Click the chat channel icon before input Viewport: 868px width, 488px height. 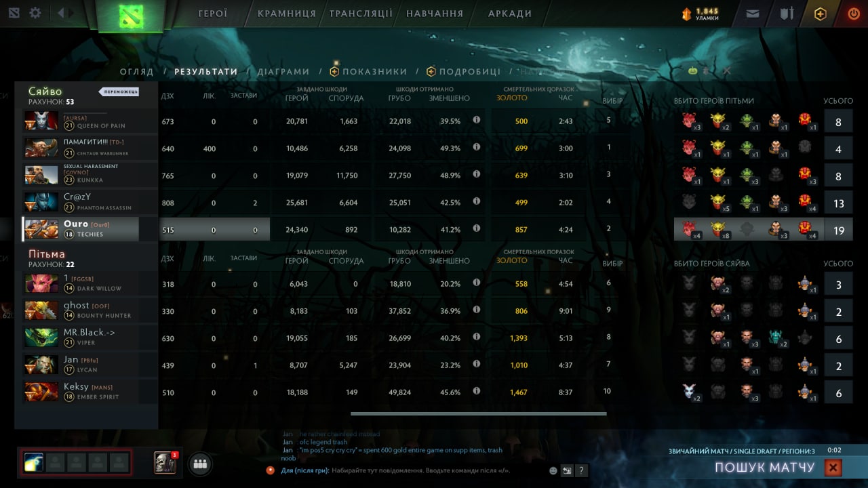(271, 470)
